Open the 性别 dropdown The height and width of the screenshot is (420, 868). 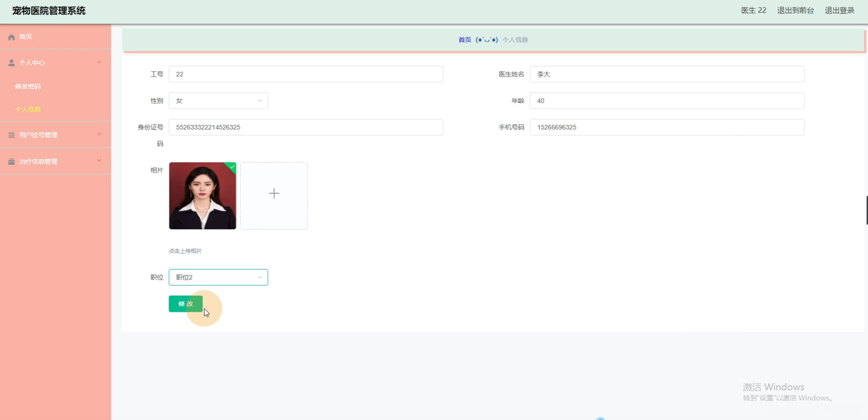tap(218, 101)
